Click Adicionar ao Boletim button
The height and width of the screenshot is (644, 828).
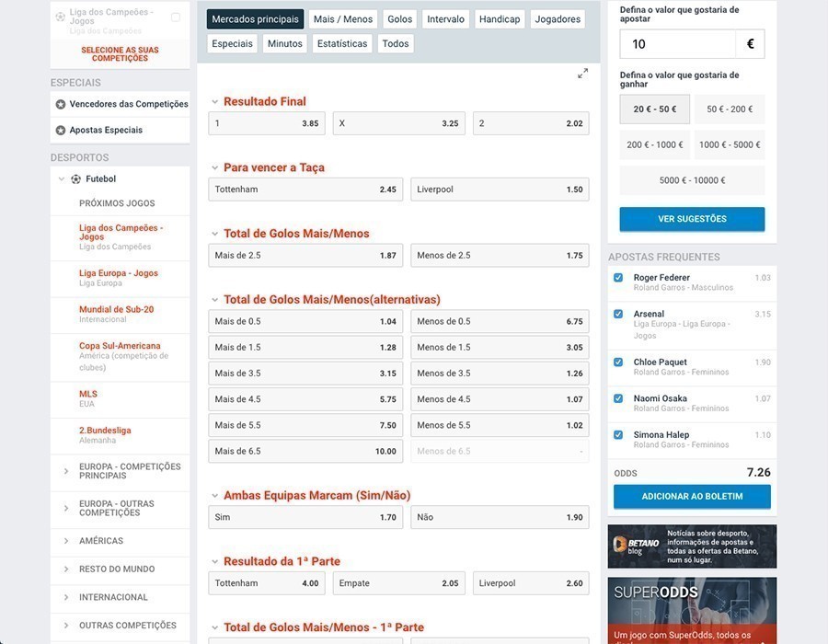coord(692,496)
